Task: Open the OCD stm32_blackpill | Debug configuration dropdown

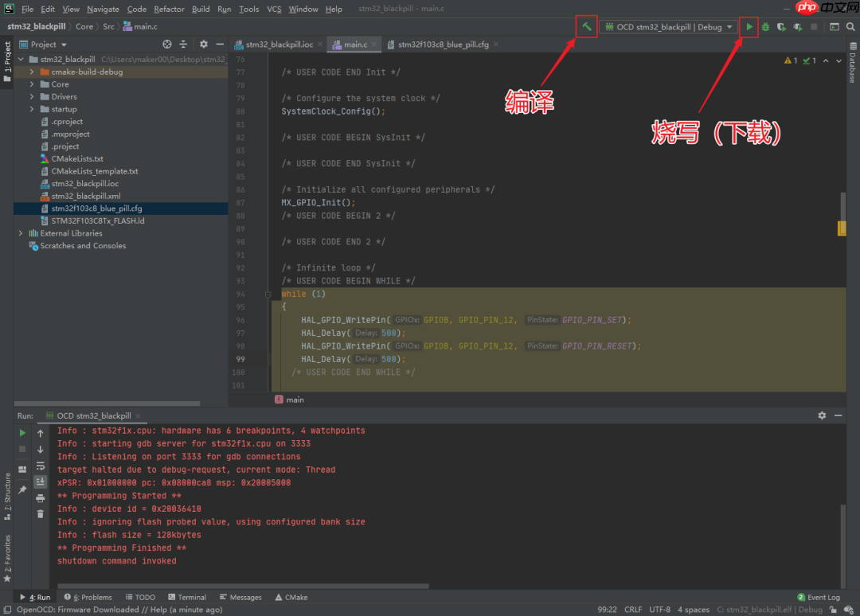Action: tap(669, 26)
